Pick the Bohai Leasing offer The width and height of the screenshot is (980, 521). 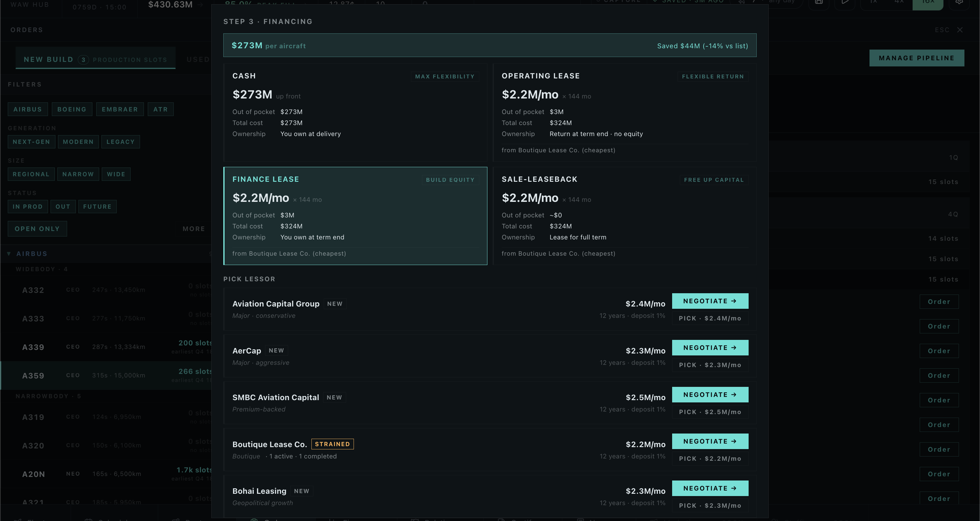710,505
